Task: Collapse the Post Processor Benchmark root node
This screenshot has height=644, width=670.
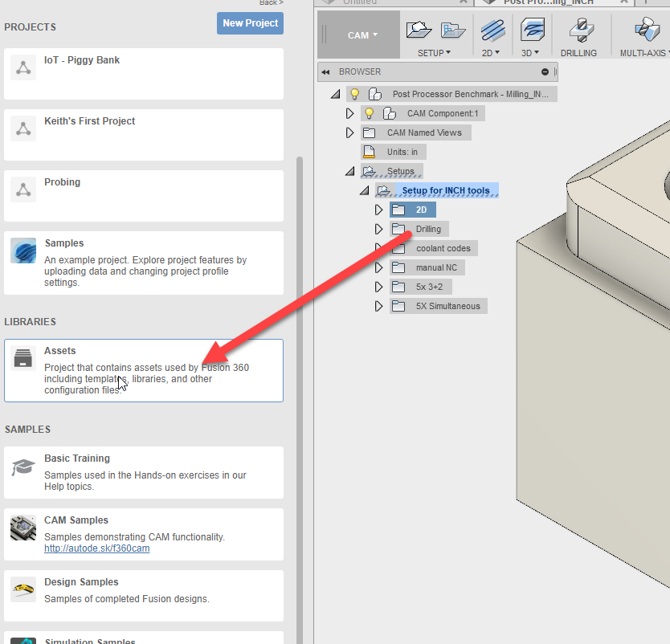Action: 336,94
